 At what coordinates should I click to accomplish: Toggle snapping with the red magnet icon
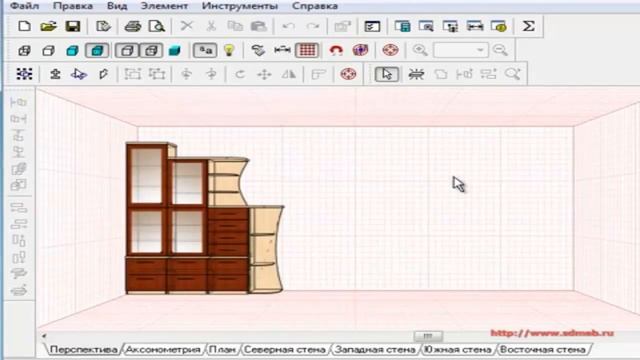336,51
